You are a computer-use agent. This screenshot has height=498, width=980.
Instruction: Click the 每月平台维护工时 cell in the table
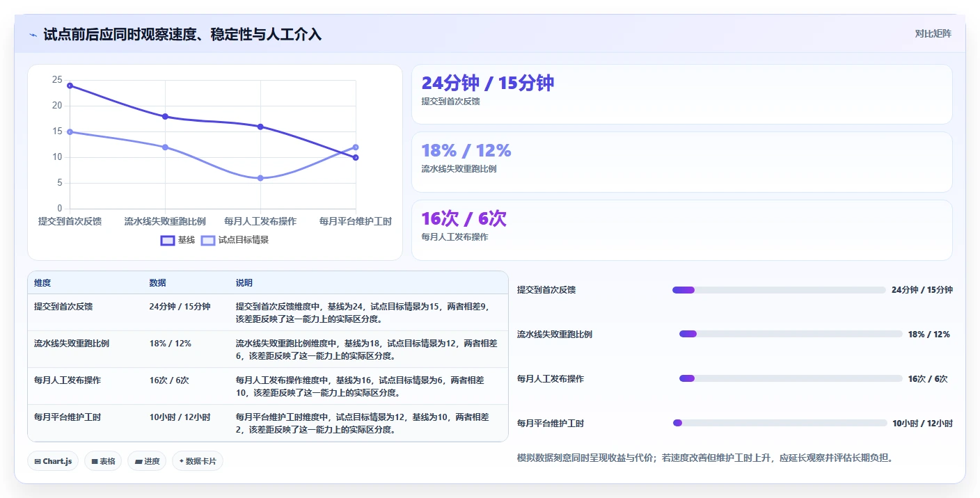pyautogui.click(x=68, y=417)
